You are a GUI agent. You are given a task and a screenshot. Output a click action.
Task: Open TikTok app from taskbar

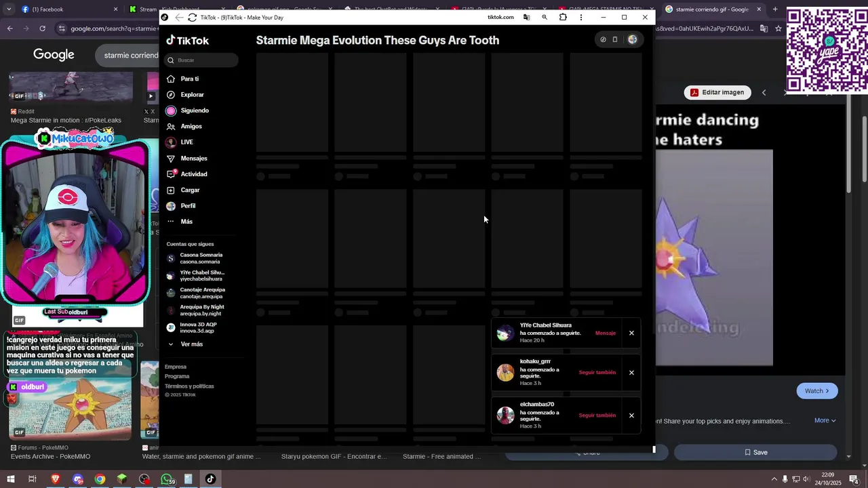click(210, 479)
